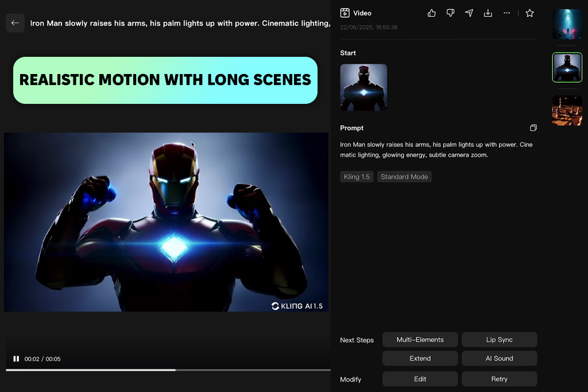The height and width of the screenshot is (392, 588).
Task: Favorite the video with star icon
Action: [x=529, y=13]
